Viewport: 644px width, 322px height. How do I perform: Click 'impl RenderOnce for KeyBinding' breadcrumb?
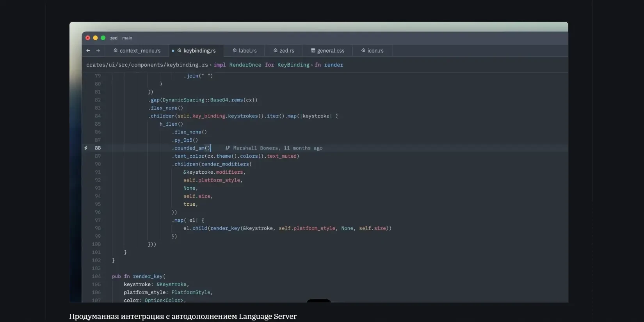tap(262, 65)
